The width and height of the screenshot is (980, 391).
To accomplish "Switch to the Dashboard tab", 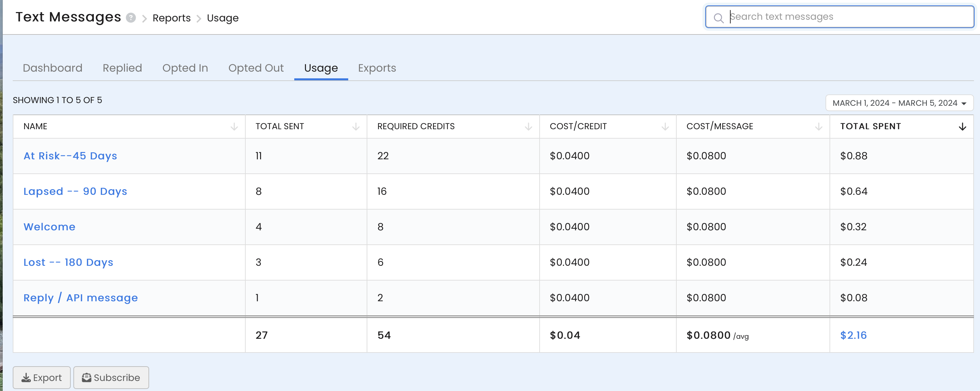I will tap(53, 68).
